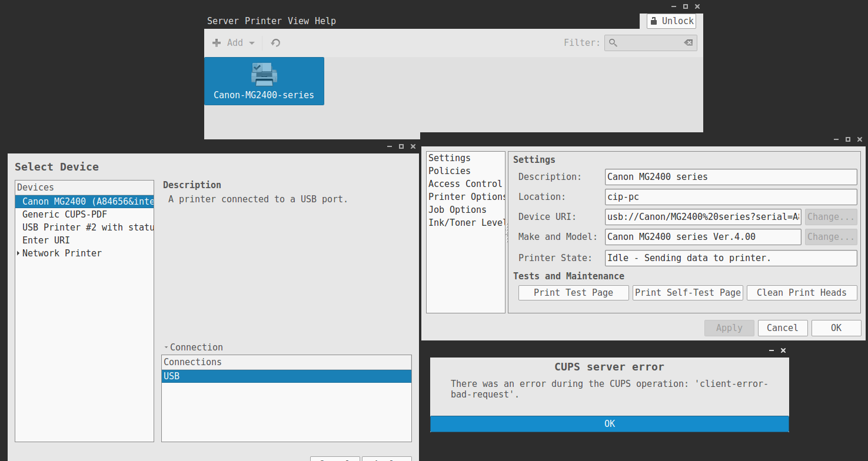Expand the Add dropdown arrow
This screenshot has height=461, width=868.
(x=252, y=43)
